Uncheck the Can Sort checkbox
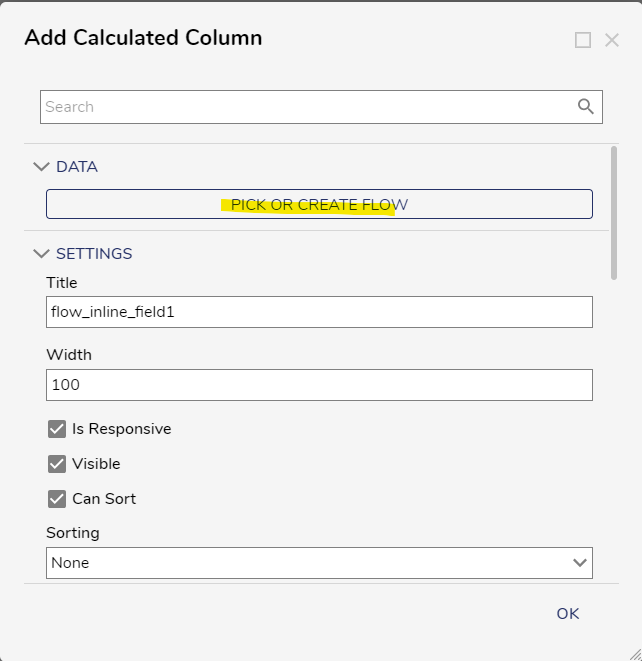This screenshot has width=642, height=661. [56, 499]
